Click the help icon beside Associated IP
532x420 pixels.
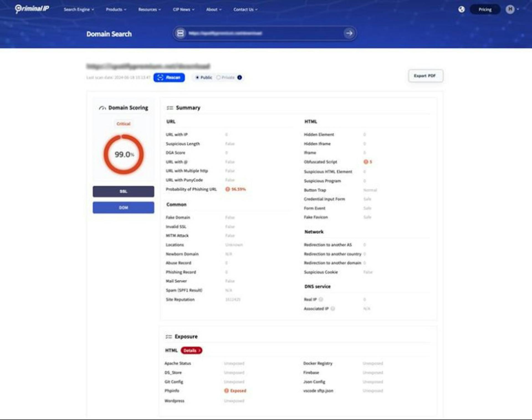click(333, 308)
